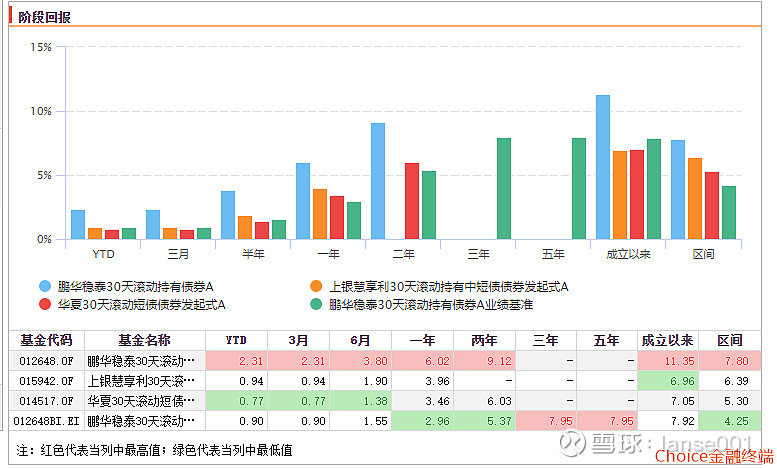The image size is (777, 468).
Task: Sort by 区间 column header
Action: point(729,341)
